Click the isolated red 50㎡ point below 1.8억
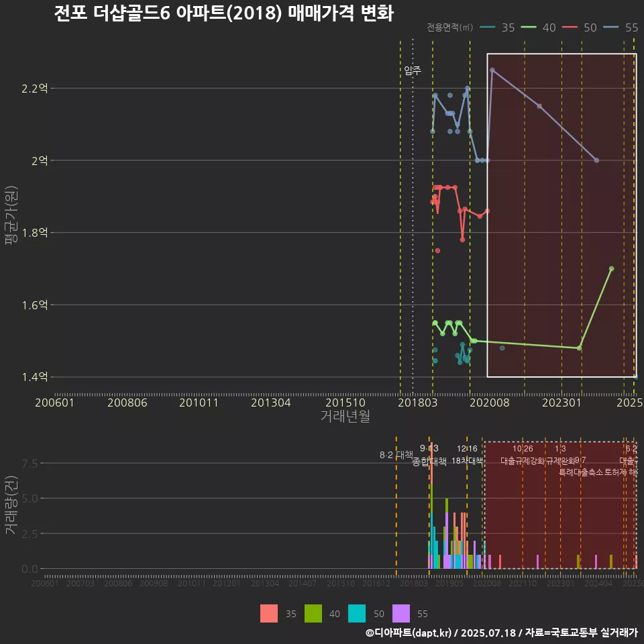The width and height of the screenshot is (644, 644). pyautogui.click(x=437, y=250)
